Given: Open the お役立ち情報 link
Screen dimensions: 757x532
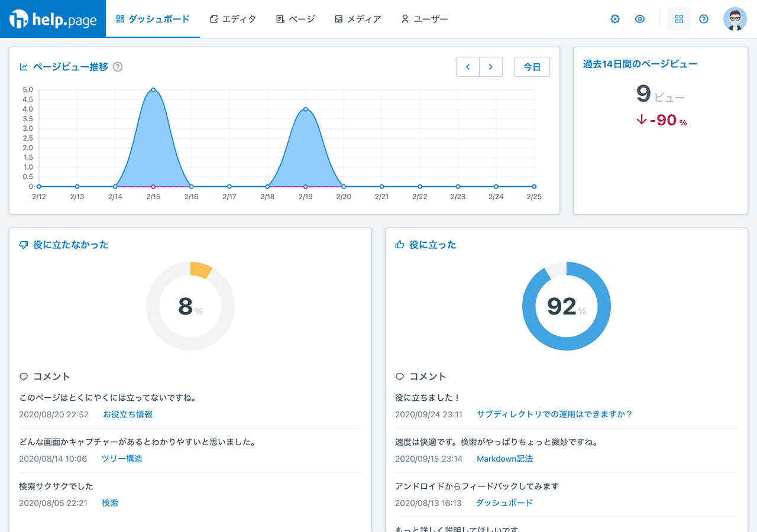Looking at the screenshot, I should 128,414.
